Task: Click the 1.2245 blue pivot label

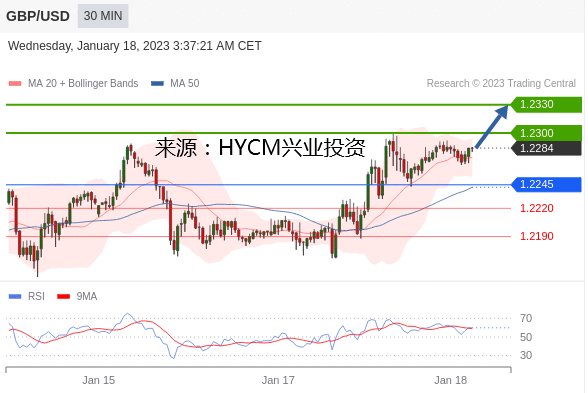Action: [546, 184]
